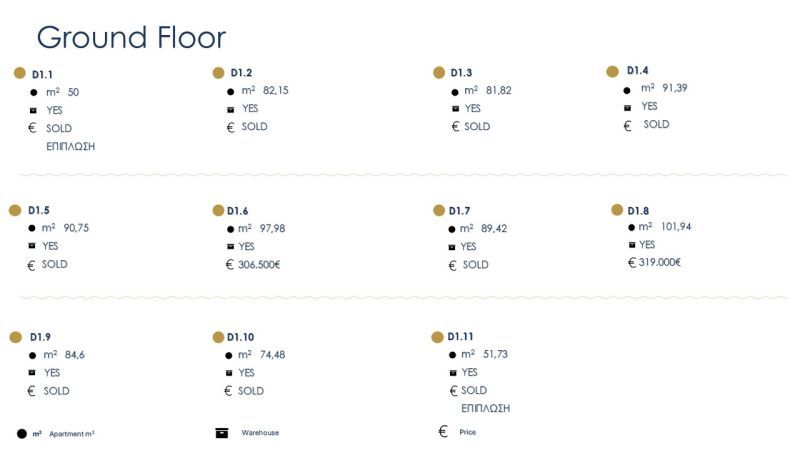The image size is (800, 450).
Task: Click the Ground Floor heading
Action: pyautogui.click(x=131, y=37)
